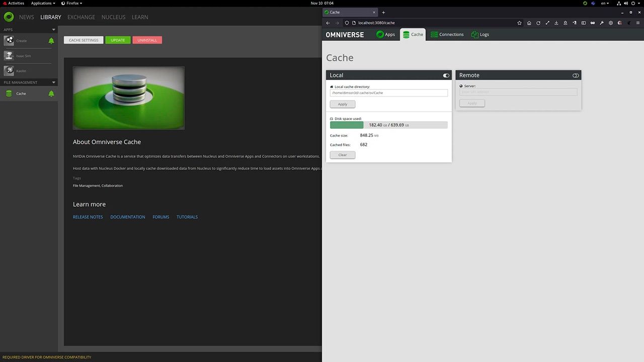The height and width of the screenshot is (362, 644).
Task: Switch to the Connections tab
Action: (x=447, y=35)
